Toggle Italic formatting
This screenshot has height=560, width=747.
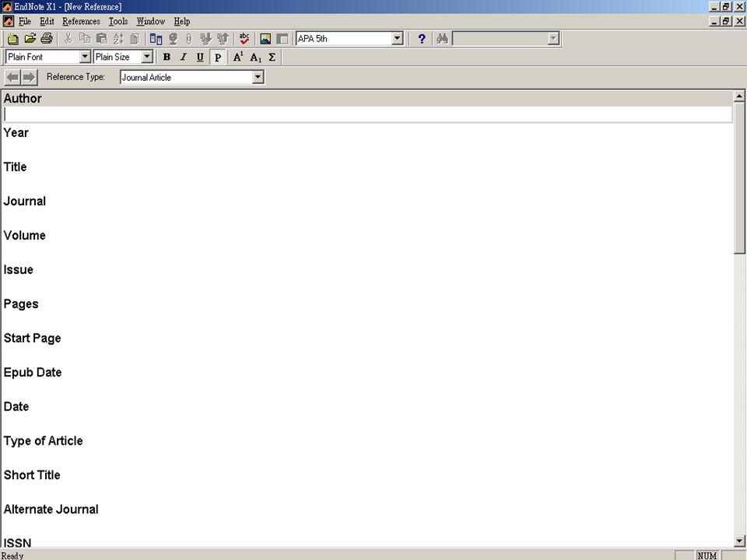pos(184,57)
